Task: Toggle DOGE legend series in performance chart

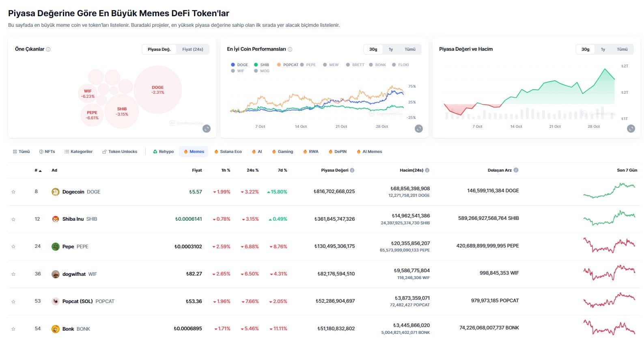Action: (239, 65)
